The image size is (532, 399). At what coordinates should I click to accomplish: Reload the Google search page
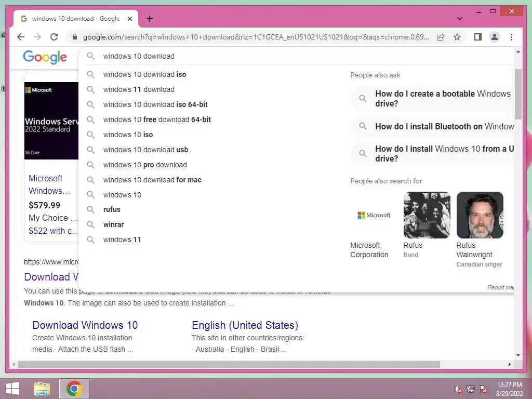(54, 37)
